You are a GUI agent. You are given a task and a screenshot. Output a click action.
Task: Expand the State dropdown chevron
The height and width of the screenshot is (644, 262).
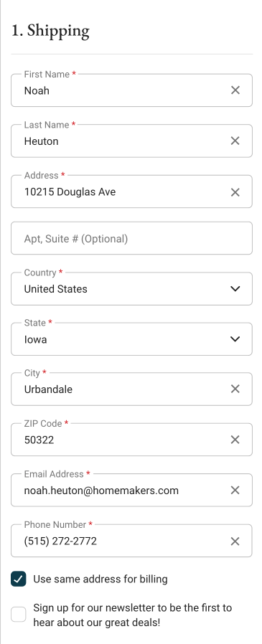(235, 339)
